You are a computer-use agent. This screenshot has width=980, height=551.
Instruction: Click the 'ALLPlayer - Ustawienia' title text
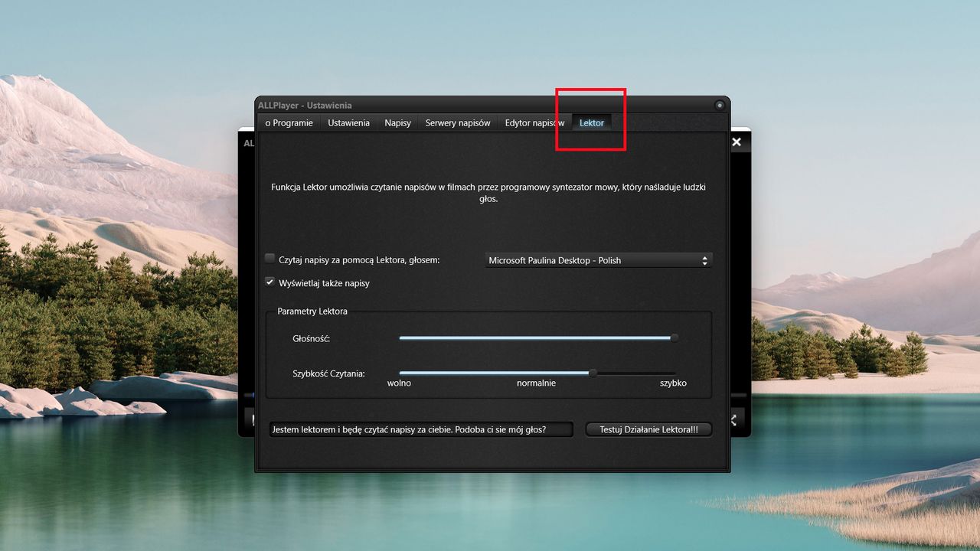(x=305, y=106)
